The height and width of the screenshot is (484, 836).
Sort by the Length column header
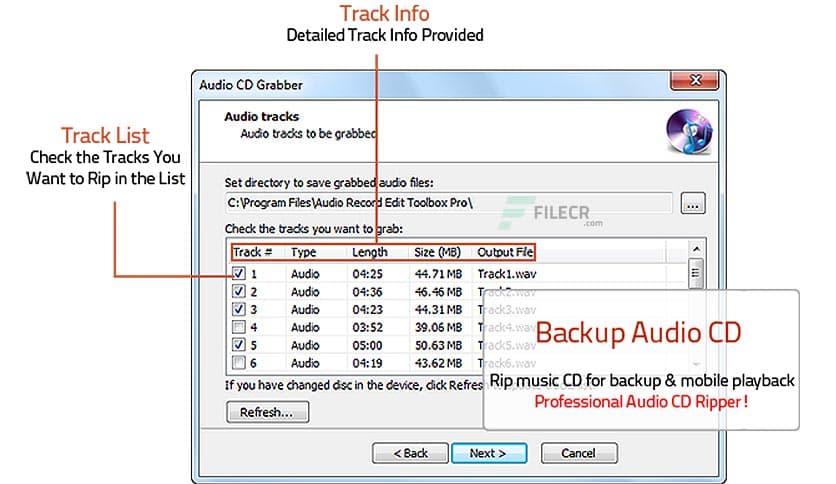pos(369,252)
